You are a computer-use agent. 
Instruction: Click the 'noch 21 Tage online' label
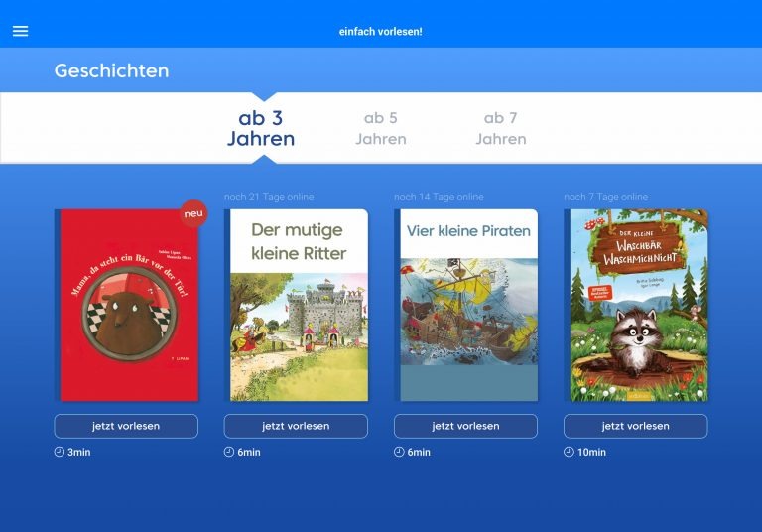[x=269, y=197]
